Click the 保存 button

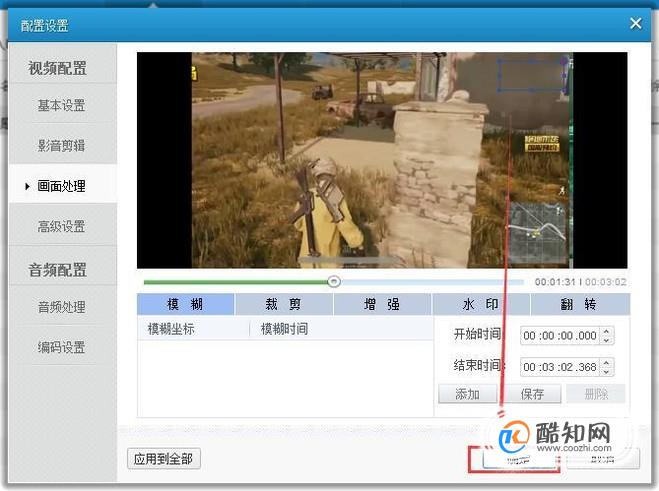[x=532, y=394]
